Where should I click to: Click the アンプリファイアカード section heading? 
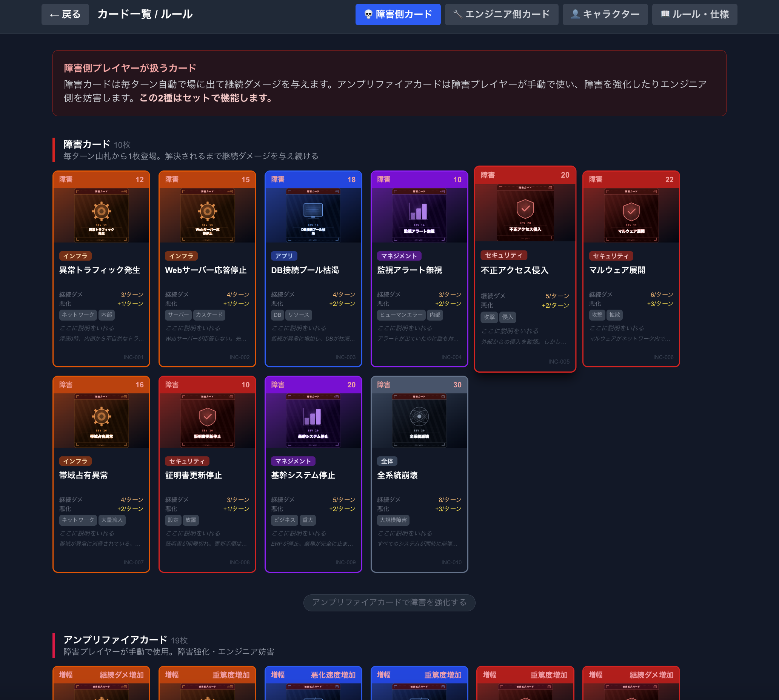click(x=115, y=640)
